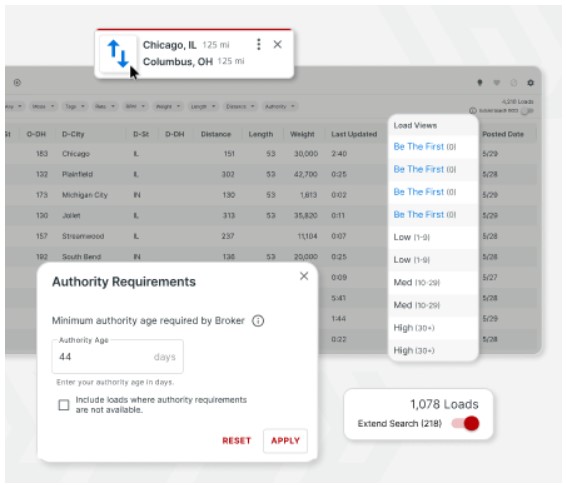566x485 pixels.
Task: Expand the Authority filter dropdown
Action: tap(280, 106)
